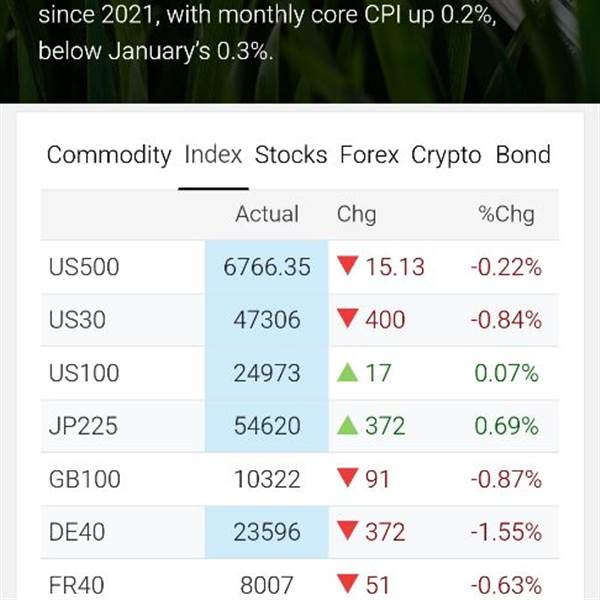Screen dimensions: 600x600
Task: Click the US100 index name
Action: (84, 373)
